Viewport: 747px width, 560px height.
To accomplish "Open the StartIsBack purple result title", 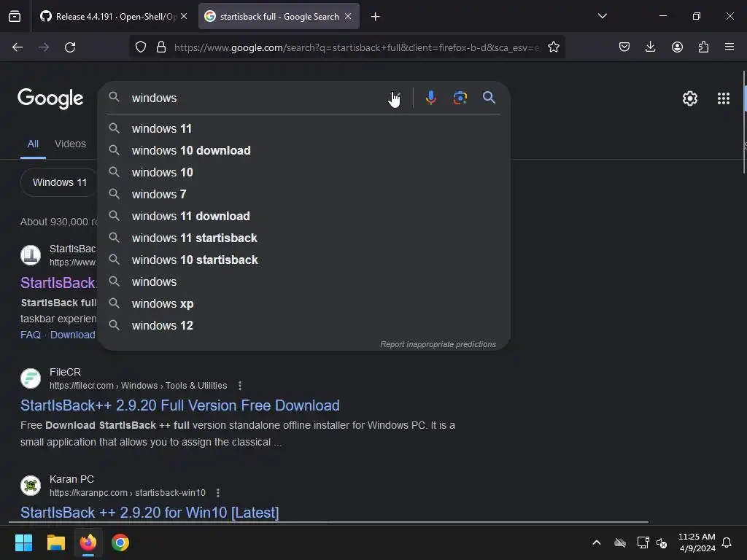I will (x=58, y=283).
